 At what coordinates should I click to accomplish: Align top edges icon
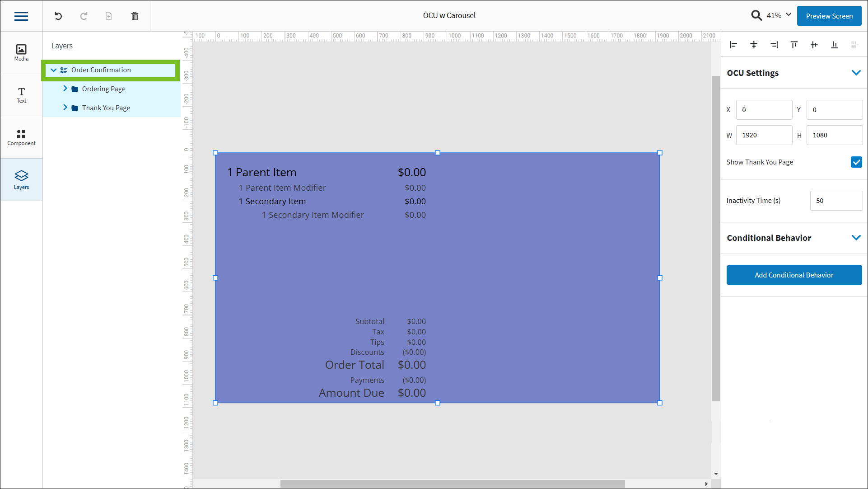(794, 45)
